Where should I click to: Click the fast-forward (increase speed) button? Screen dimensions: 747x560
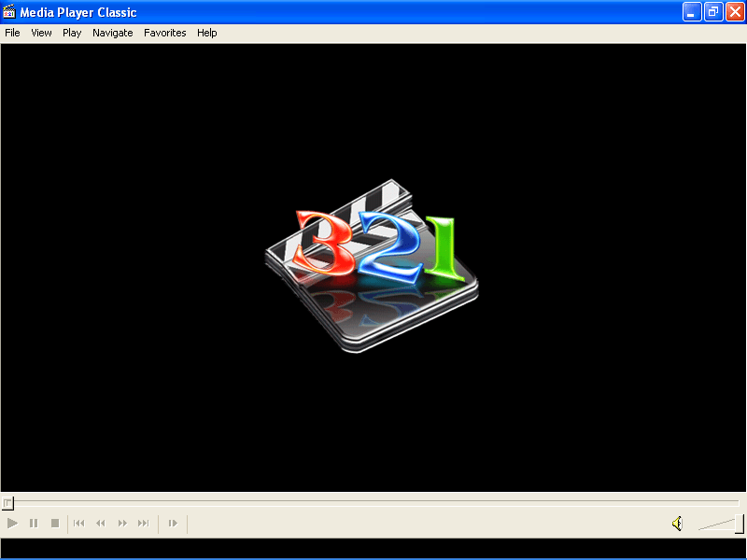click(122, 524)
